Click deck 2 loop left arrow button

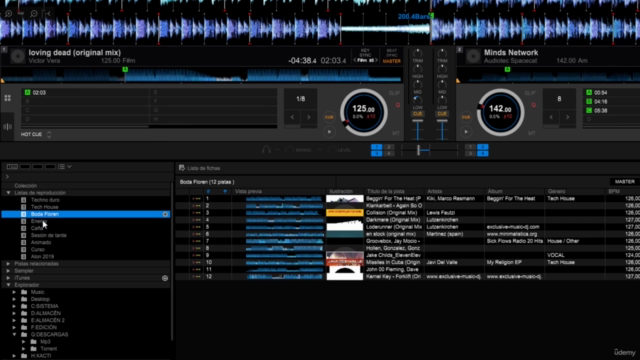pos(551,118)
